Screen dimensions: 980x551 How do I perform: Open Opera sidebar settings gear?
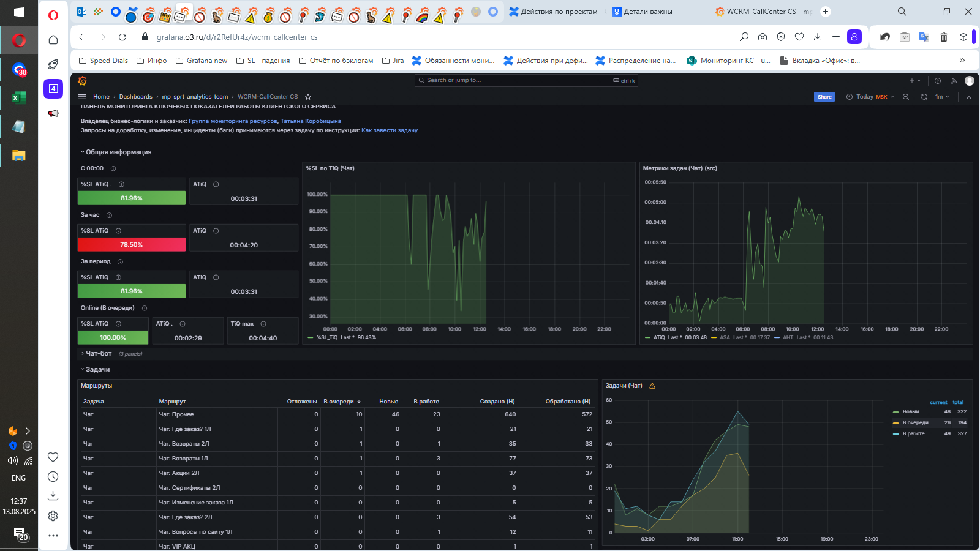(x=53, y=516)
